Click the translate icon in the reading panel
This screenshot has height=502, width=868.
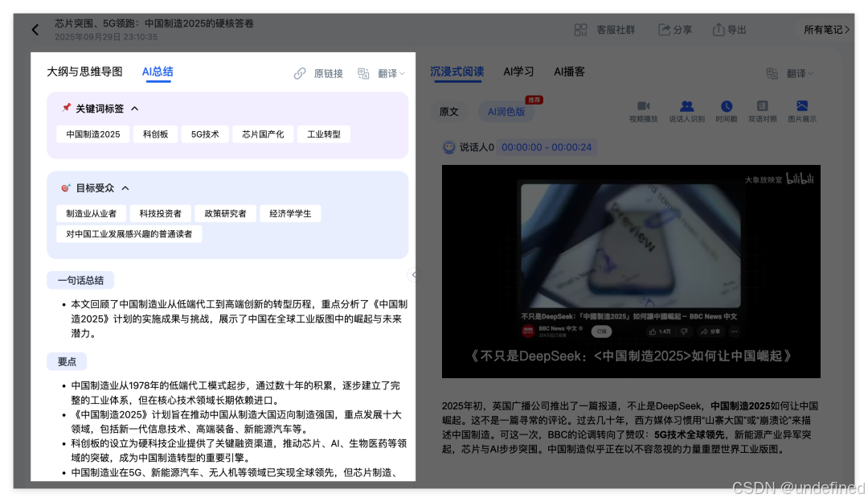772,74
